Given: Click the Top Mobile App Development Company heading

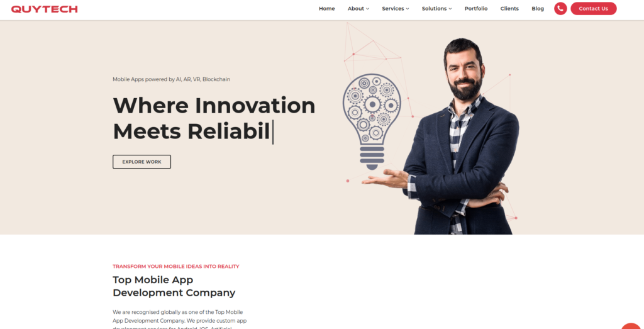Looking at the screenshot, I should click(x=174, y=286).
